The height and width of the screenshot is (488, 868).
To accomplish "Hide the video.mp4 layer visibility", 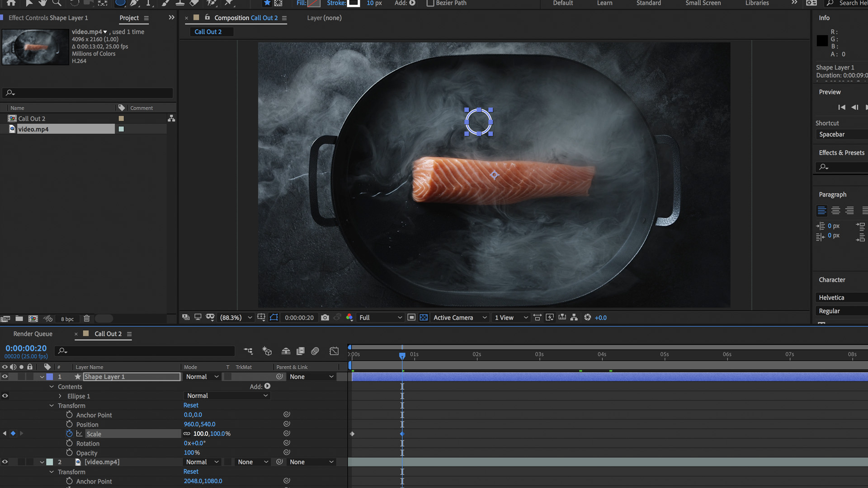I will point(5,462).
